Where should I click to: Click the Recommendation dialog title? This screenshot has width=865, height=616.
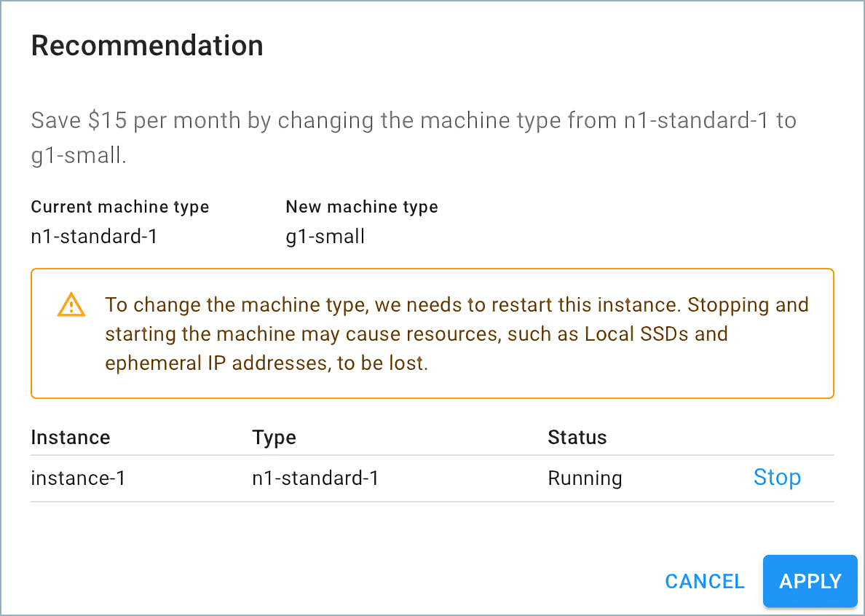pos(147,46)
